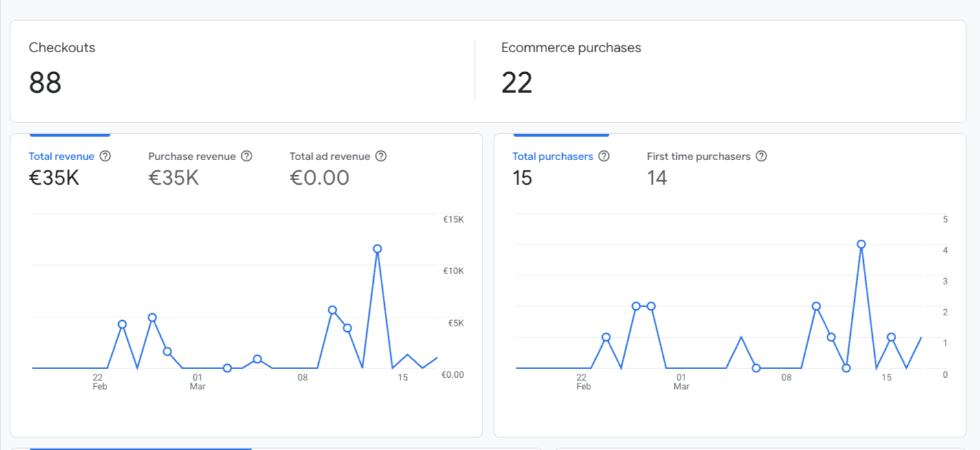Click the purchasers chart's peak data point
Screen dimensions: 980x450
[861, 243]
